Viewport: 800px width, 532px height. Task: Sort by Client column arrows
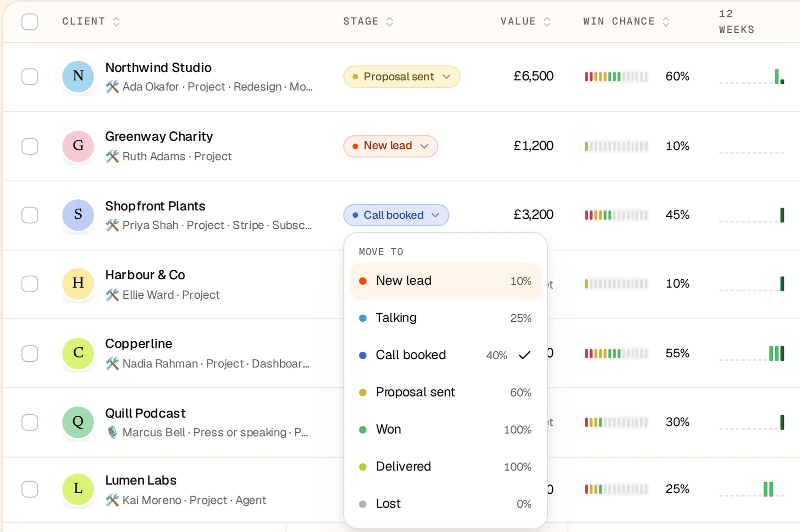(116, 21)
